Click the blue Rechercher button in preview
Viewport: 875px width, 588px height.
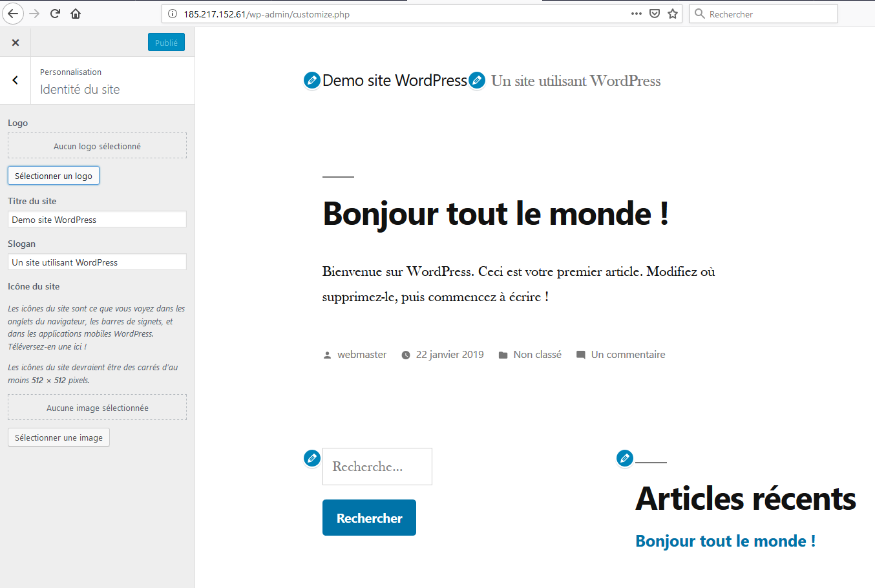point(369,518)
